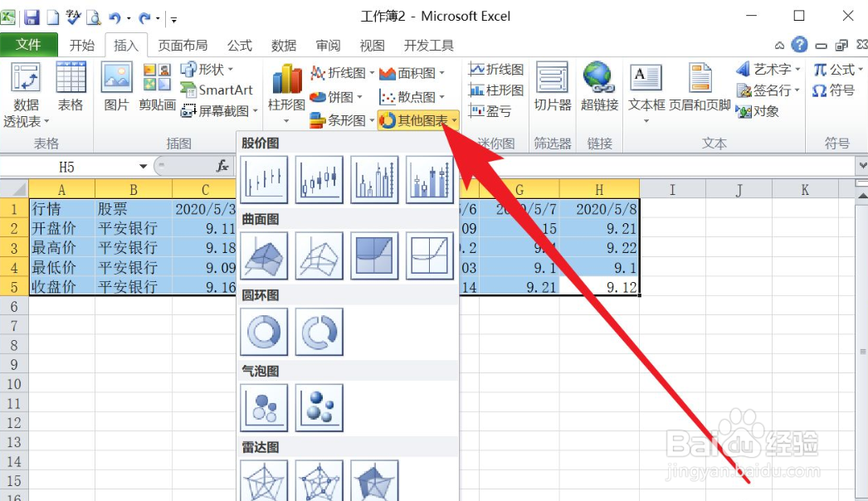Insert a 切片器 Slicer
868x501 pixels.
(552, 86)
